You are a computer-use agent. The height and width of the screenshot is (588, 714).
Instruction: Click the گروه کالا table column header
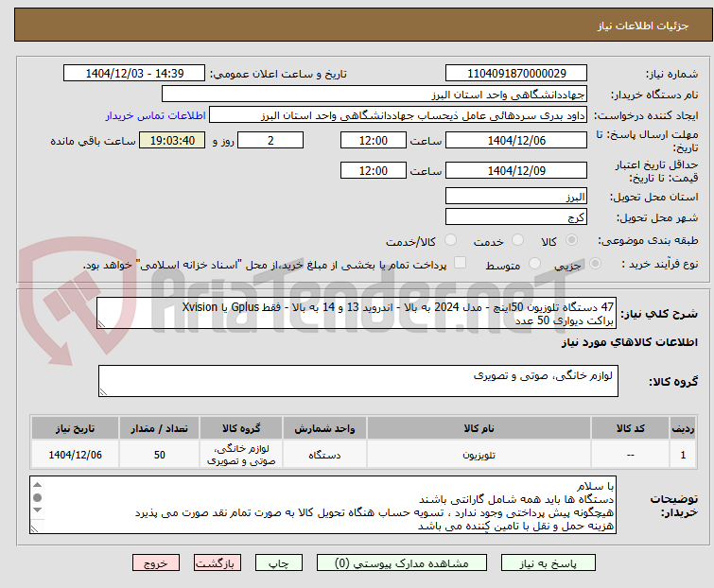tap(241, 428)
